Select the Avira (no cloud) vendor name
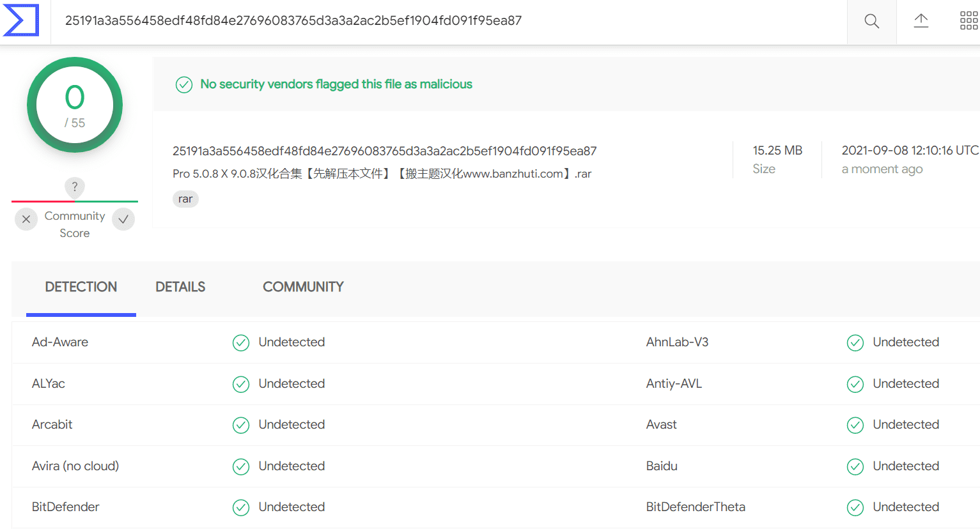 (75, 466)
